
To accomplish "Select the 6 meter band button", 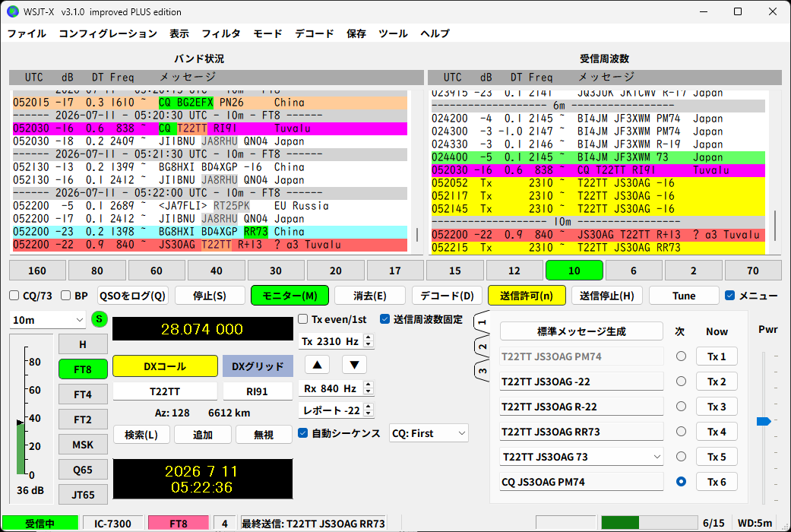I will click(x=634, y=271).
